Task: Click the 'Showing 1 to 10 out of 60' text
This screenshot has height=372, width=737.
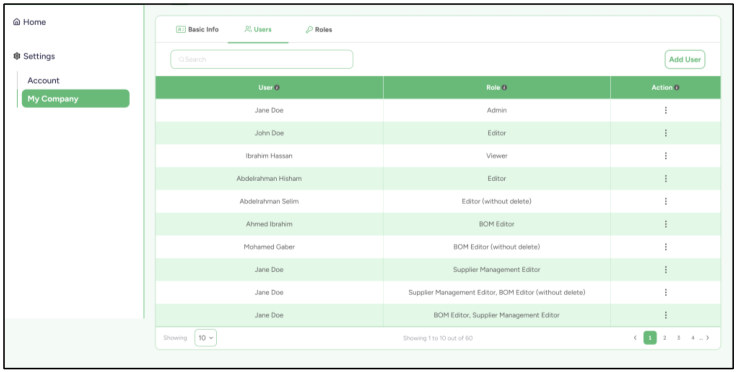Action: tap(438, 338)
